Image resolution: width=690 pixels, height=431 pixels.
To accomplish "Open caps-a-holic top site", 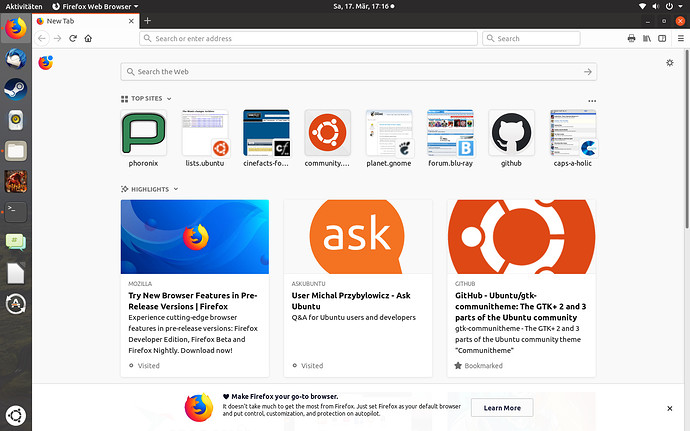I will [573, 138].
